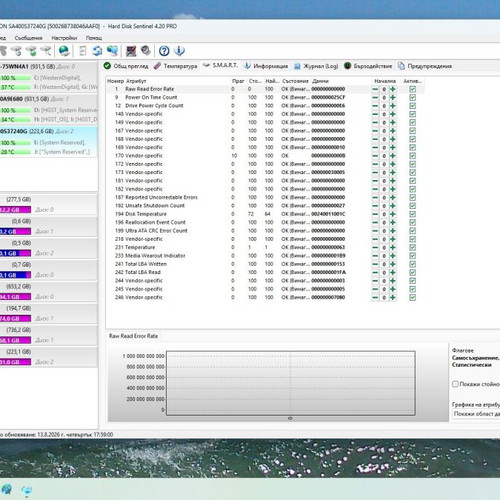Sort by the Праг column header

pos(238,81)
